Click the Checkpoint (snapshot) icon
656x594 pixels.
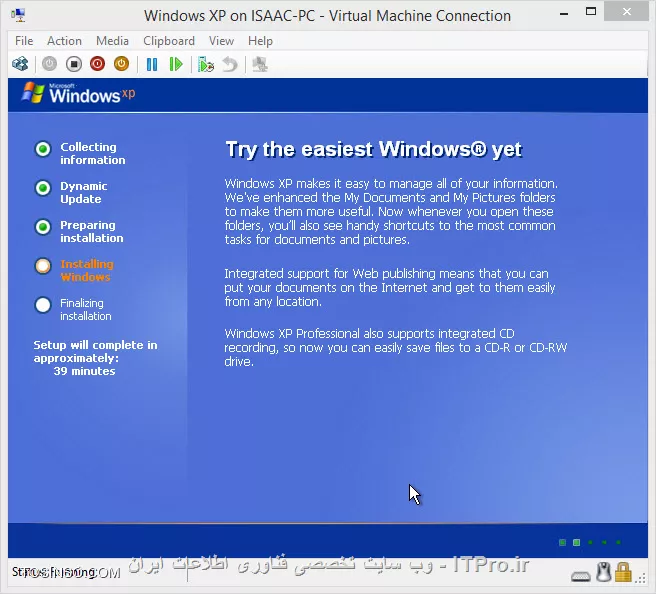pos(206,64)
